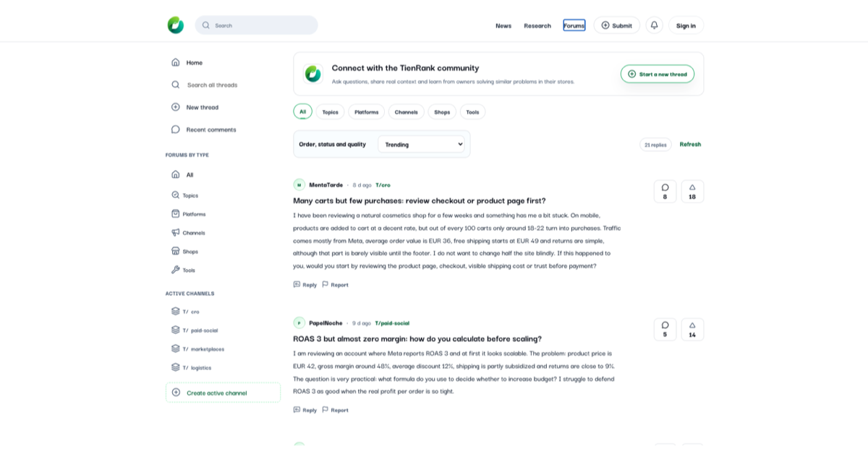The width and height of the screenshot is (868, 454).
Task: Click the TienRank logo in header
Action: coord(176,25)
